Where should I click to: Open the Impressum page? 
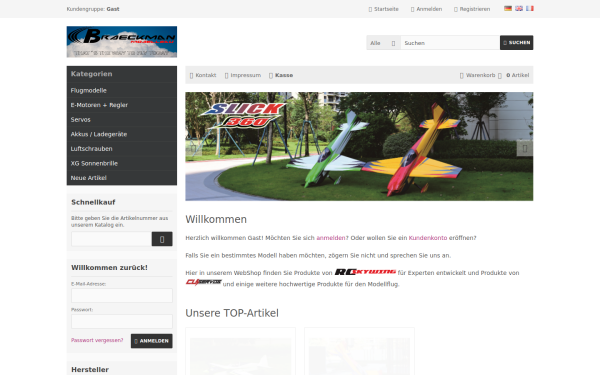pos(243,75)
